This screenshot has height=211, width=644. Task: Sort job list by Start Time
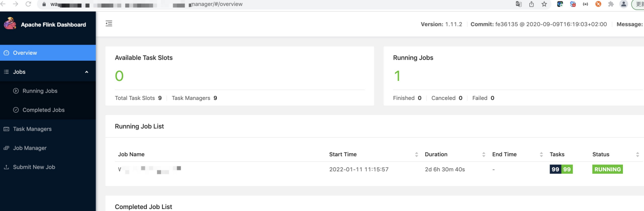[416, 154]
